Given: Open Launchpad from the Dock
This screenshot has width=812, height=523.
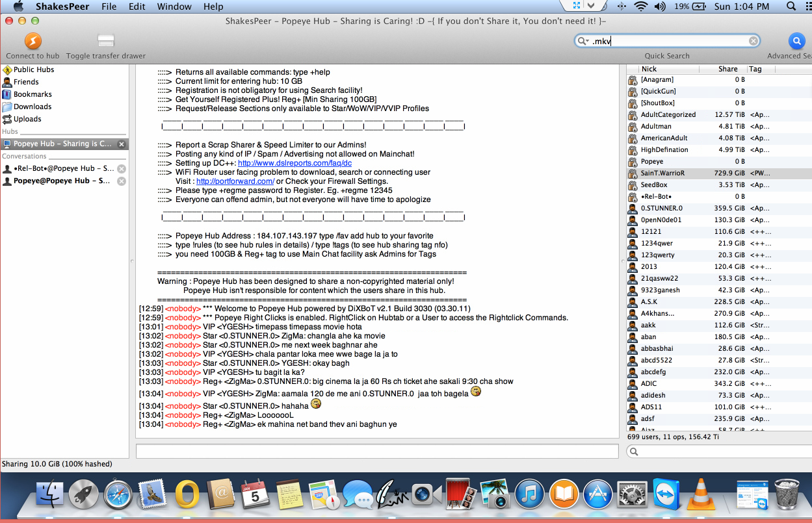Looking at the screenshot, I should click(x=83, y=495).
